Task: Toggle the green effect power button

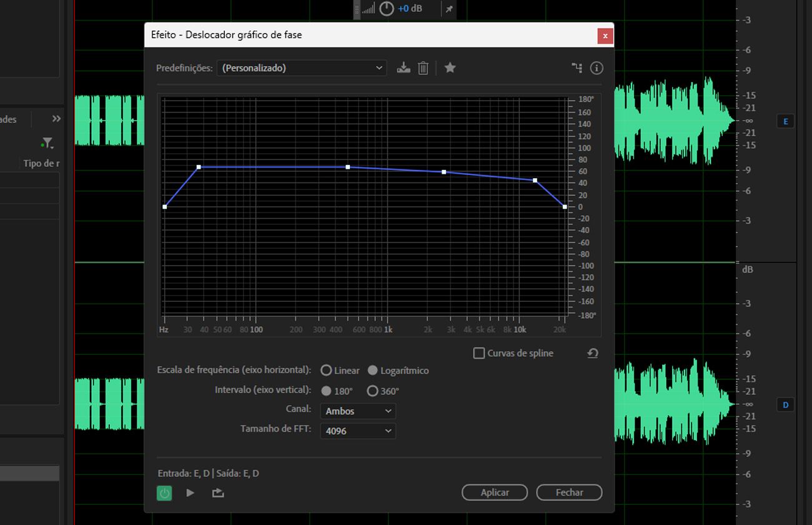Action: [x=164, y=492]
